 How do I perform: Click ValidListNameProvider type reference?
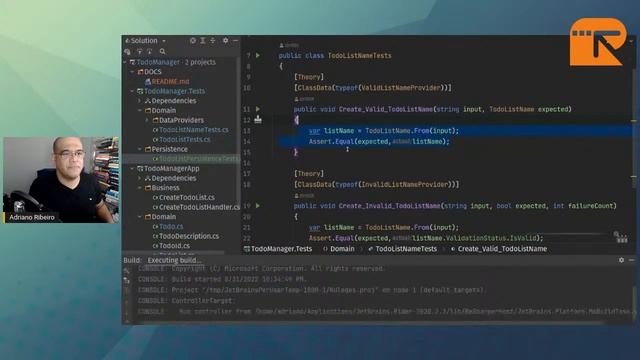click(401, 88)
